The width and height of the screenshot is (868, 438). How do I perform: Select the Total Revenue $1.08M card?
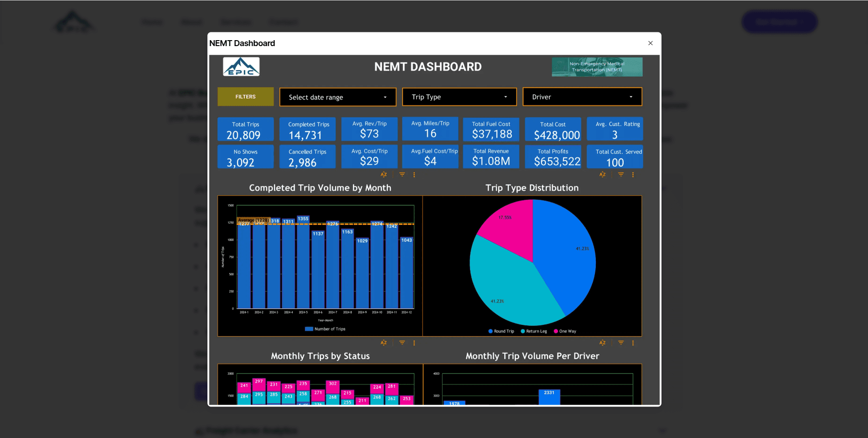[491, 156]
